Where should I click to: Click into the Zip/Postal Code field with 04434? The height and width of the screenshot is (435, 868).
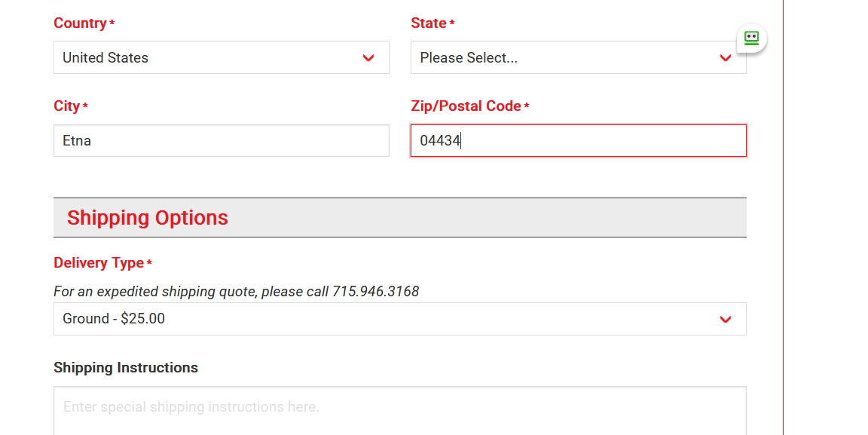pos(579,140)
